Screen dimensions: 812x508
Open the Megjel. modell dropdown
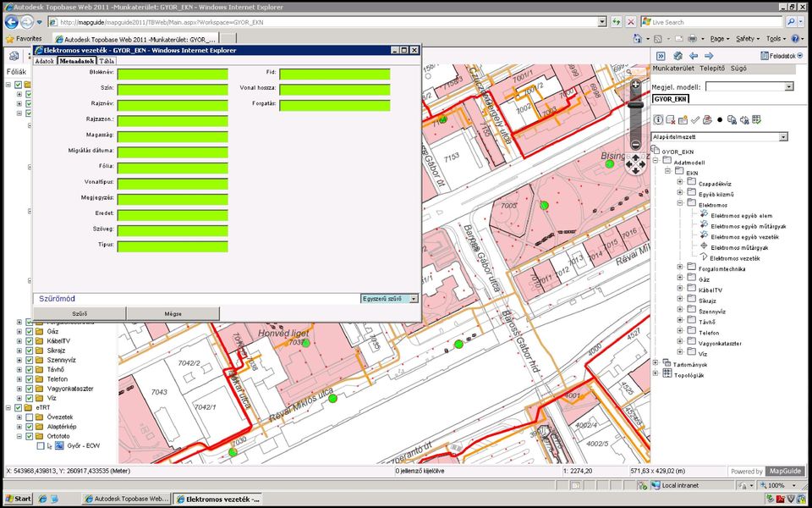pos(788,86)
